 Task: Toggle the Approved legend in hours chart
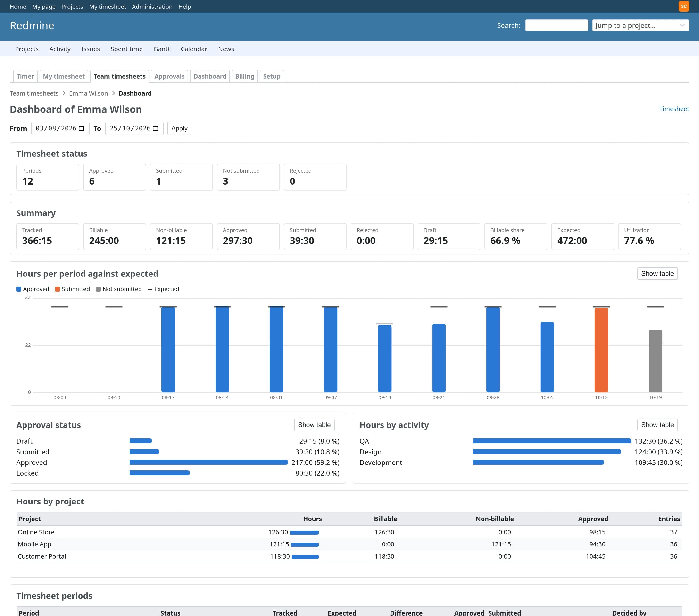(x=33, y=289)
